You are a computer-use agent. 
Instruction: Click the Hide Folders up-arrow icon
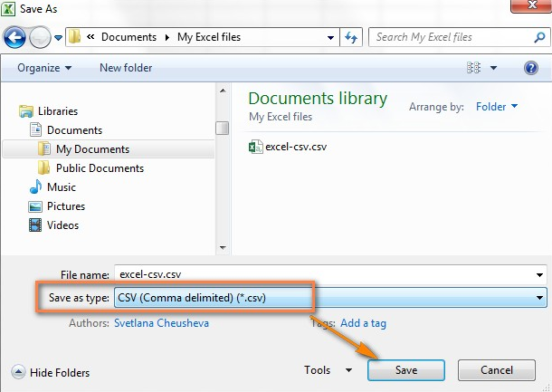point(18,372)
